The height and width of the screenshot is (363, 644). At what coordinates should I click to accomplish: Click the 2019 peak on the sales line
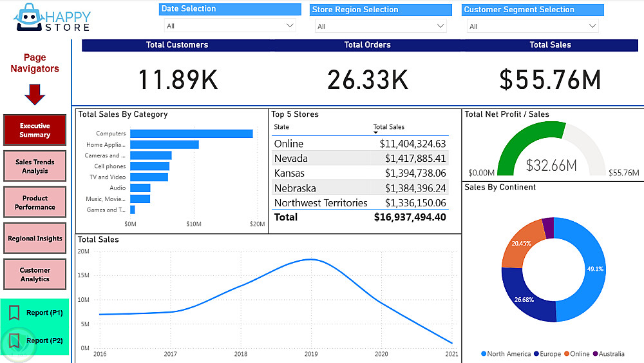311,259
